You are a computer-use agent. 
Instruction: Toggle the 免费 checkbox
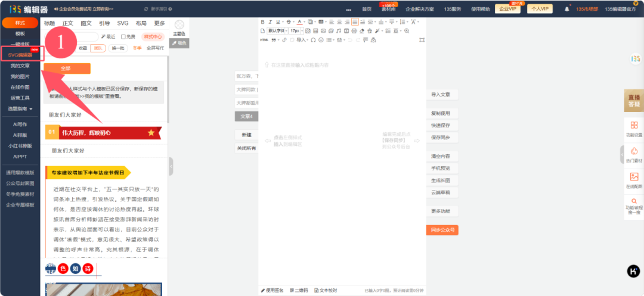(x=123, y=36)
